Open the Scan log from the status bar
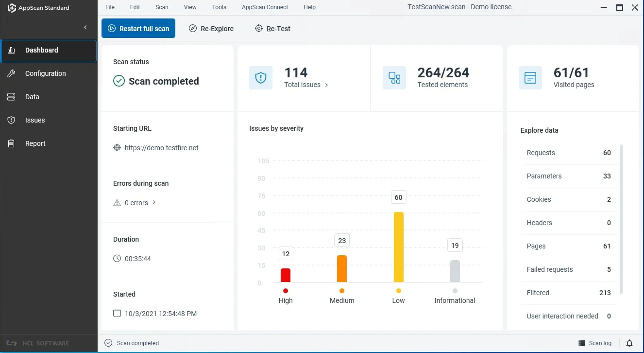644x353 pixels. pyautogui.click(x=595, y=343)
